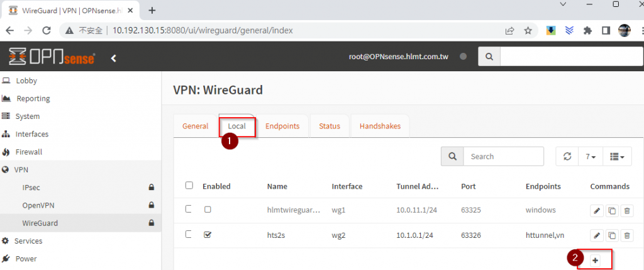Edit the hlmtwireguar… entry with the pencil icon
This screenshot has height=270, width=644.
pyautogui.click(x=597, y=211)
